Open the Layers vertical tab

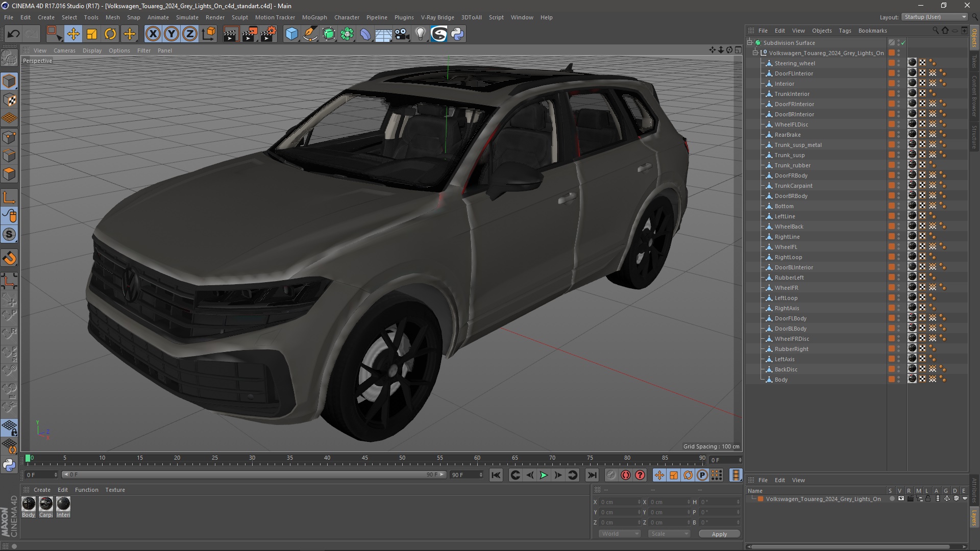coord(974,518)
